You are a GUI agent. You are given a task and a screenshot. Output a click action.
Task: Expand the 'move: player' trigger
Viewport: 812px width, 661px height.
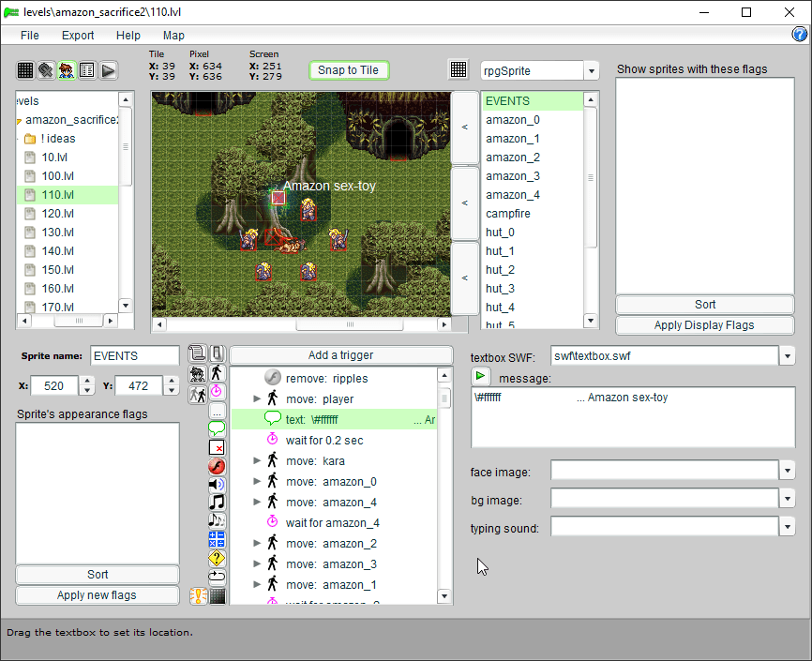coord(258,399)
